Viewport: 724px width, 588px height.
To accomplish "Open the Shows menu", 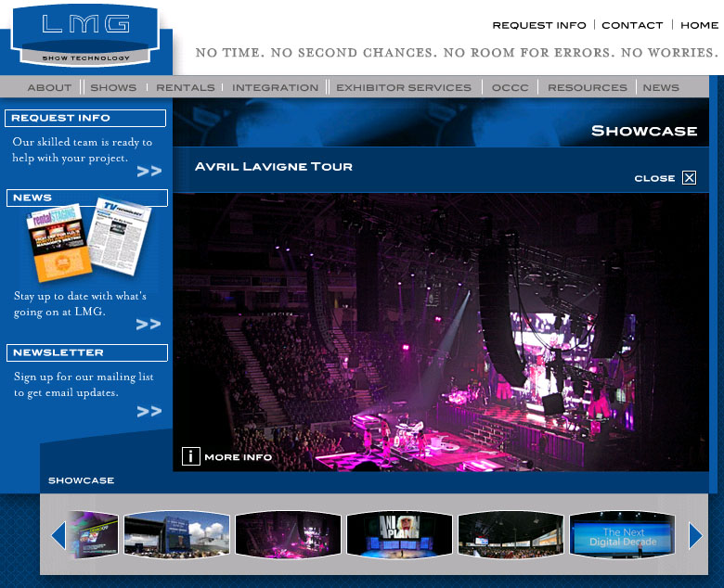I will click(113, 87).
